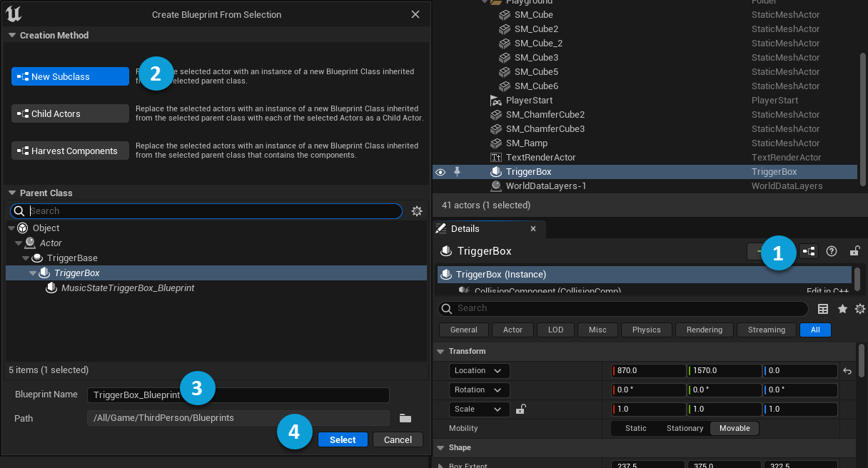
Task: Click the Details panel lock icon
Action: [x=854, y=251]
